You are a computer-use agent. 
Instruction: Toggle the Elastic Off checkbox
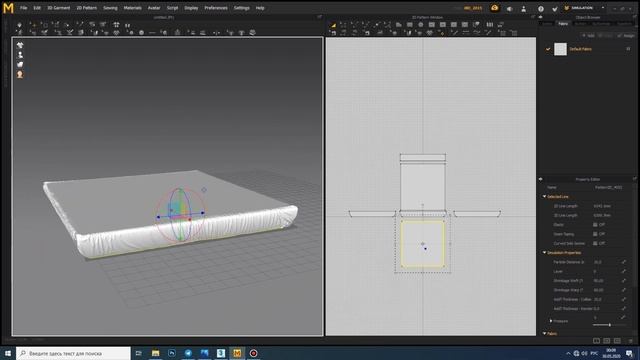coord(595,225)
